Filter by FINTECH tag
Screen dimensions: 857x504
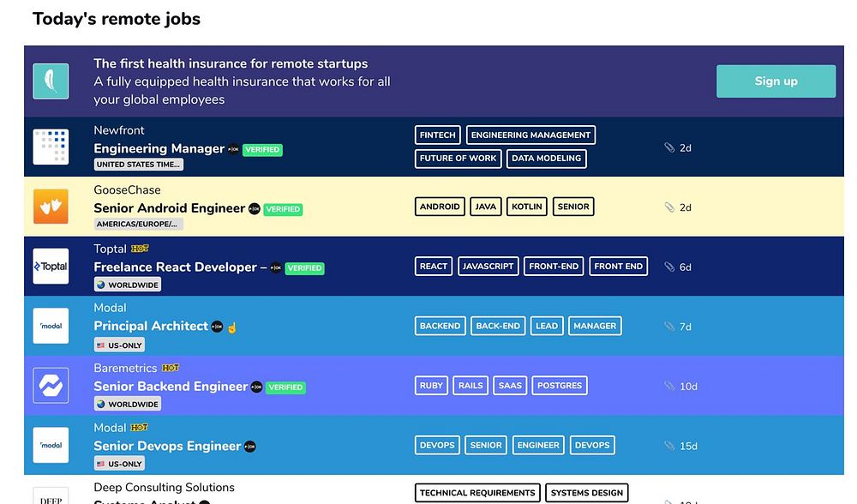click(x=437, y=135)
